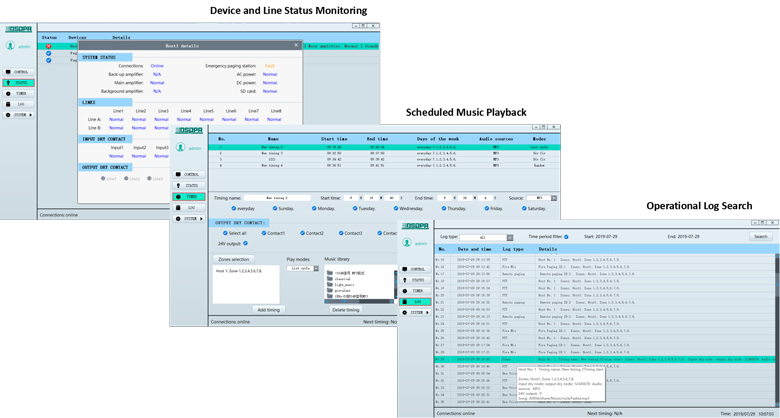Screen dimensions: 780x418
Task: Click the Search button in the log window
Action: (x=760, y=237)
